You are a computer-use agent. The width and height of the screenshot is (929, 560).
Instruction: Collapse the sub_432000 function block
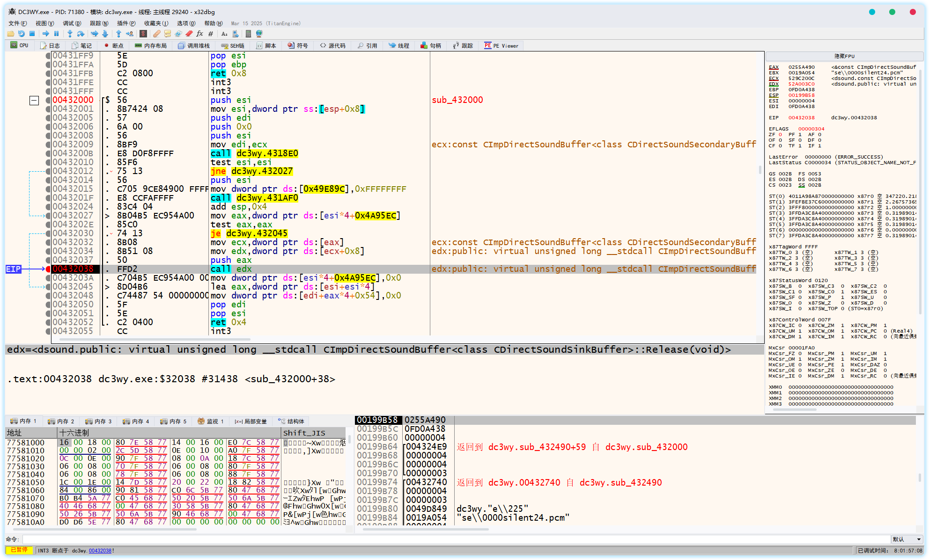point(34,100)
